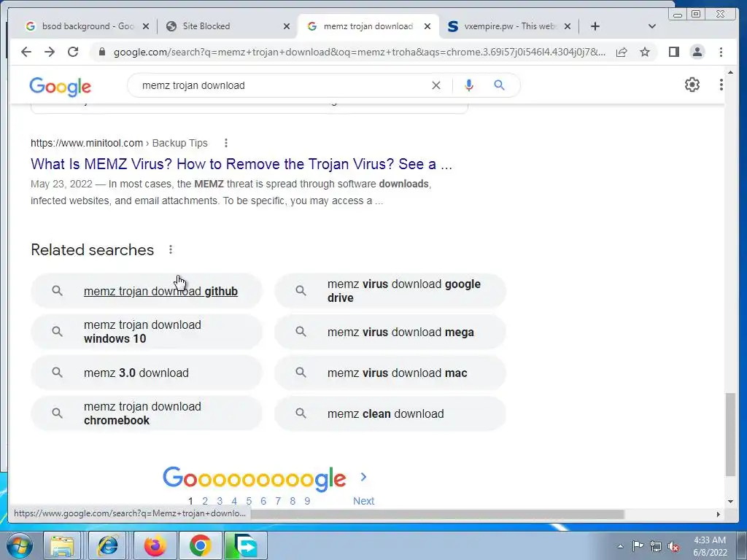This screenshot has width=747, height=560.
Task: Search memz trojan download github
Action: click(x=147, y=291)
